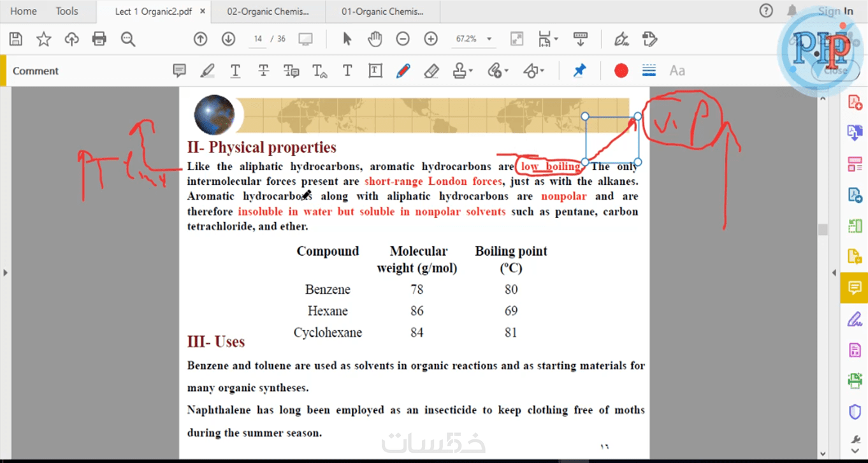Bookmark this file with the star icon

tap(44, 39)
